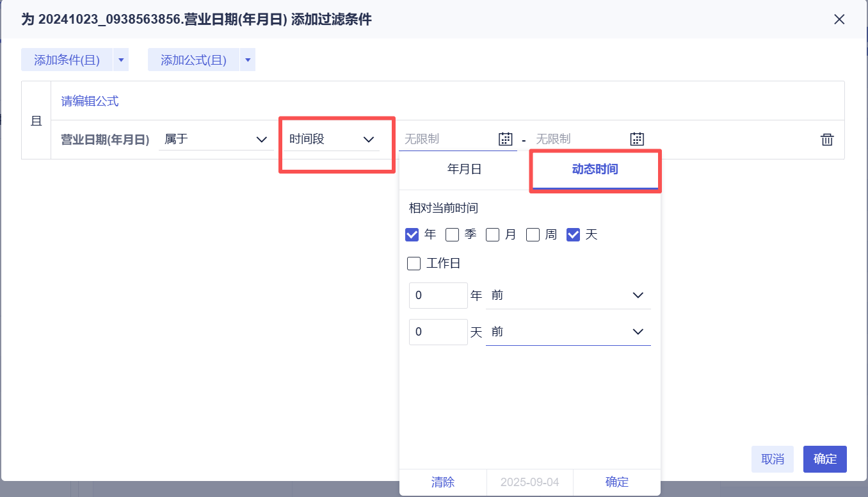
Task: Click the 请编辑公式 link
Action: tap(90, 101)
